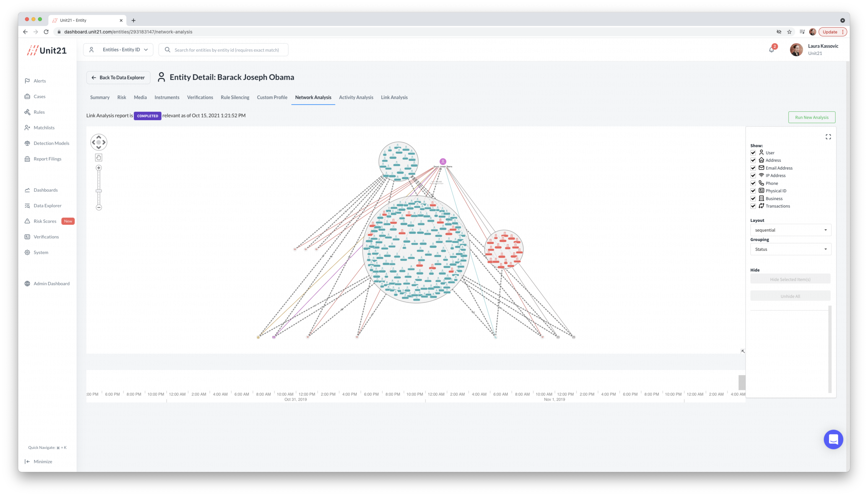The image size is (868, 496).
Task: Click the notifications bell icon
Action: point(771,50)
